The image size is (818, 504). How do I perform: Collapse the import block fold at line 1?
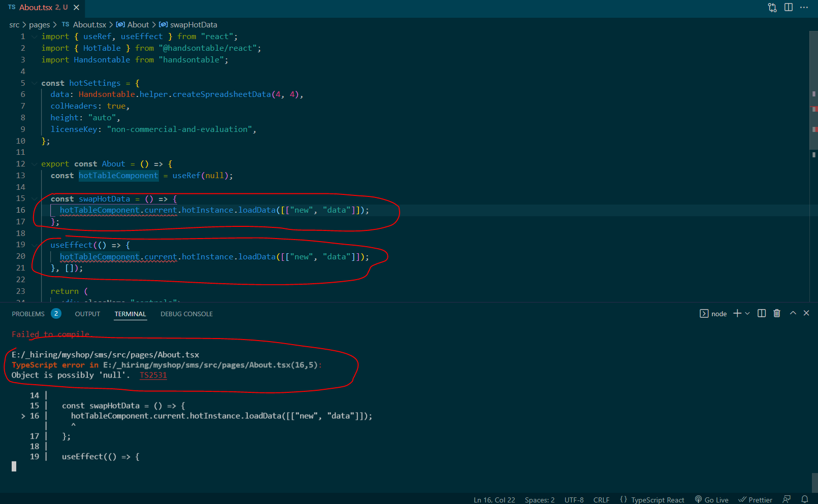tap(35, 37)
